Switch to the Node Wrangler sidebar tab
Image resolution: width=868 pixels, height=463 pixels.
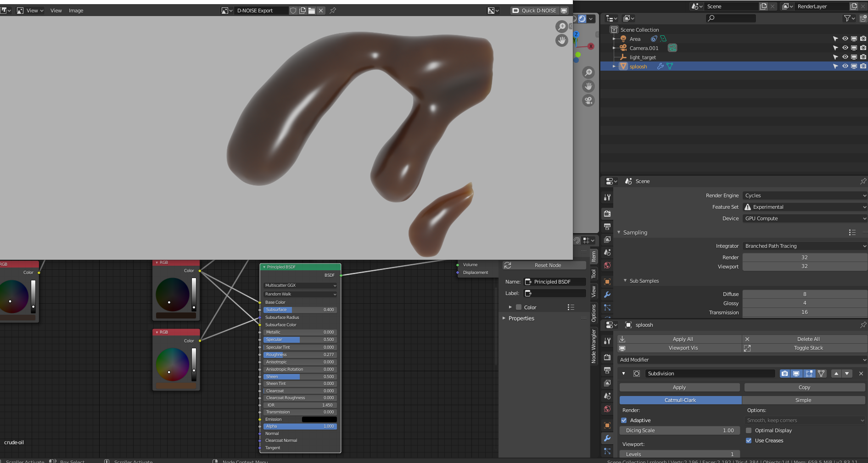click(594, 346)
